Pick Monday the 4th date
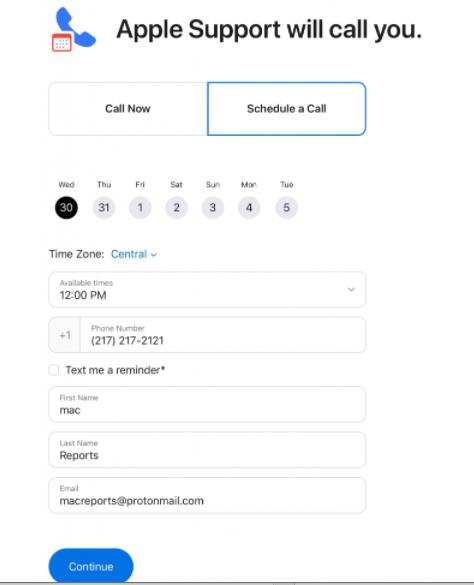The image size is (474, 585). click(x=249, y=207)
